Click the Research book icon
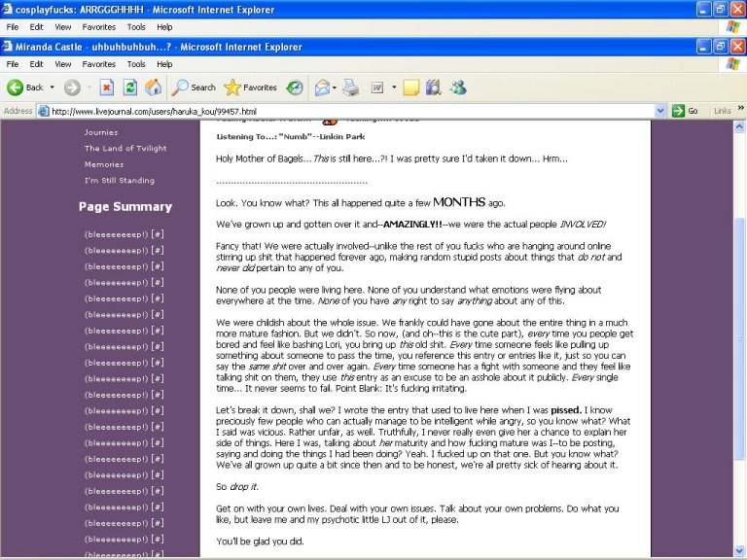 coord(434,87)
